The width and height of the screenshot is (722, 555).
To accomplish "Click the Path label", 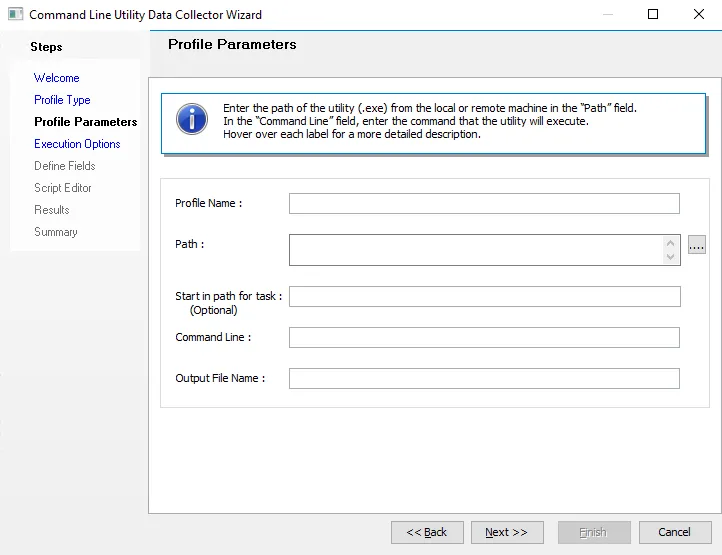I will coord(189,244).
